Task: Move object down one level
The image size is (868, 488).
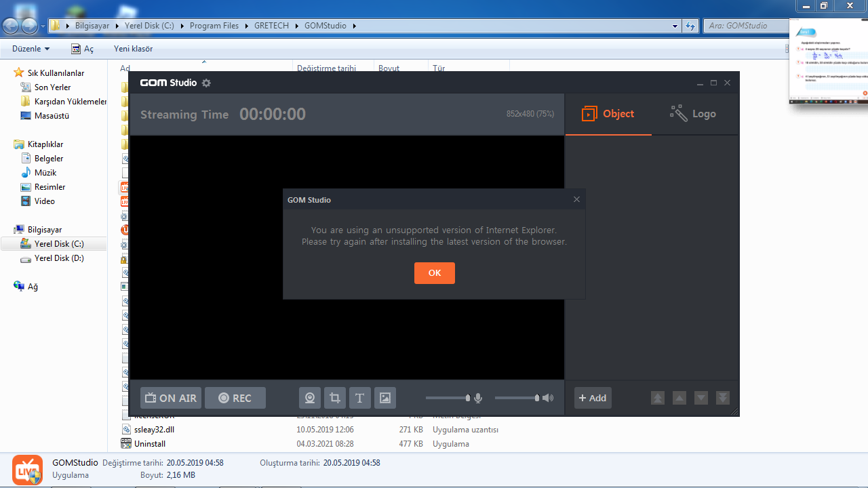Action: (x=701, y=398)
